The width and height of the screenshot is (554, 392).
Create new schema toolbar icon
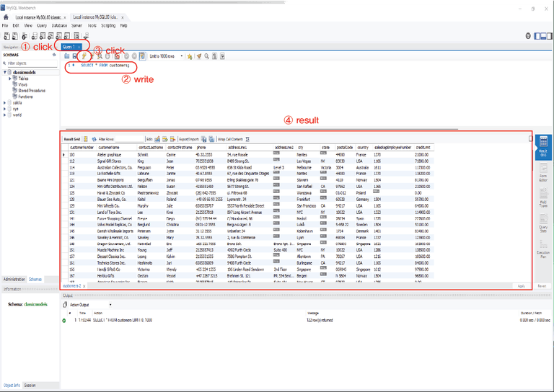click(x=35, y=36)
